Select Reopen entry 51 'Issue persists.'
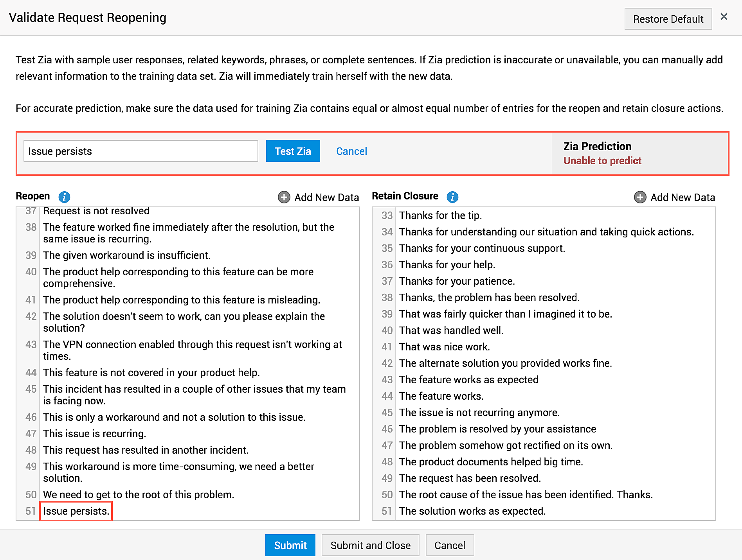The image size is (742, 560). click(76, 511)
